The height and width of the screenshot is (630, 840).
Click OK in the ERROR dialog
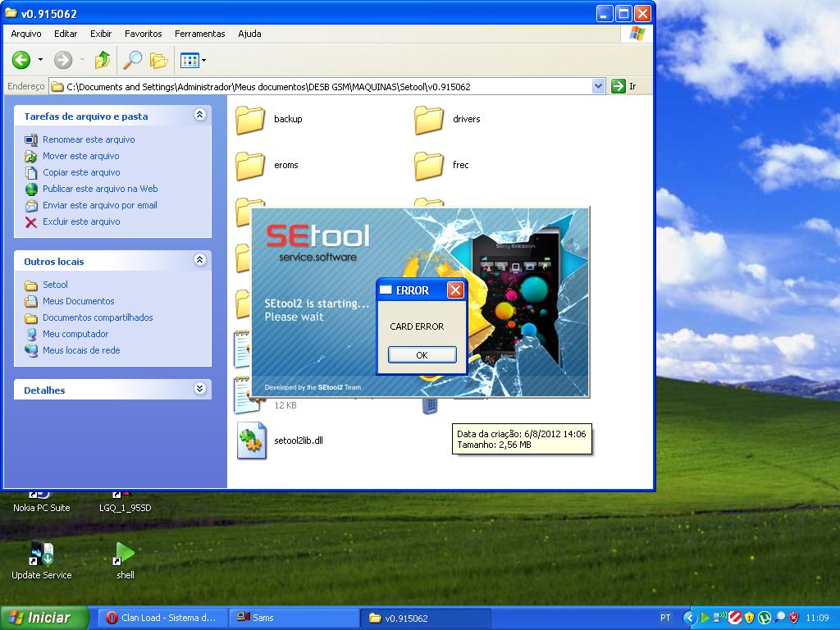422,354
